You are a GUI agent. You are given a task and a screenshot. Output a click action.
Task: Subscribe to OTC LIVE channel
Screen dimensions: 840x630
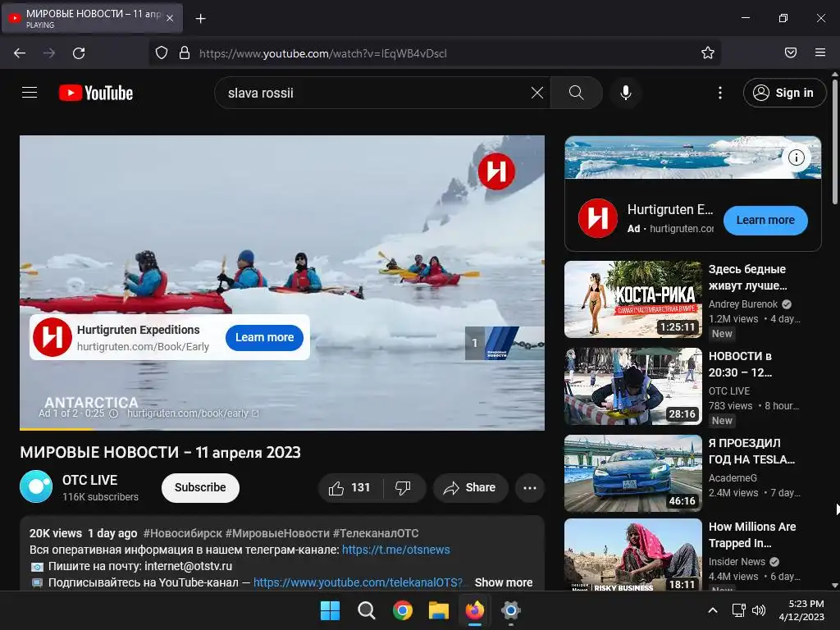pyautogui.click(x=200, y=487)
